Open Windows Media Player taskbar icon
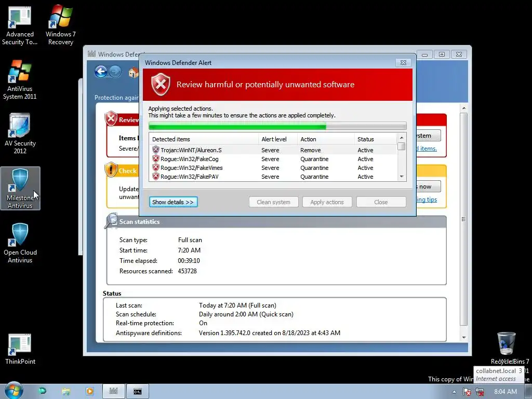 click(x=90, y=392)
